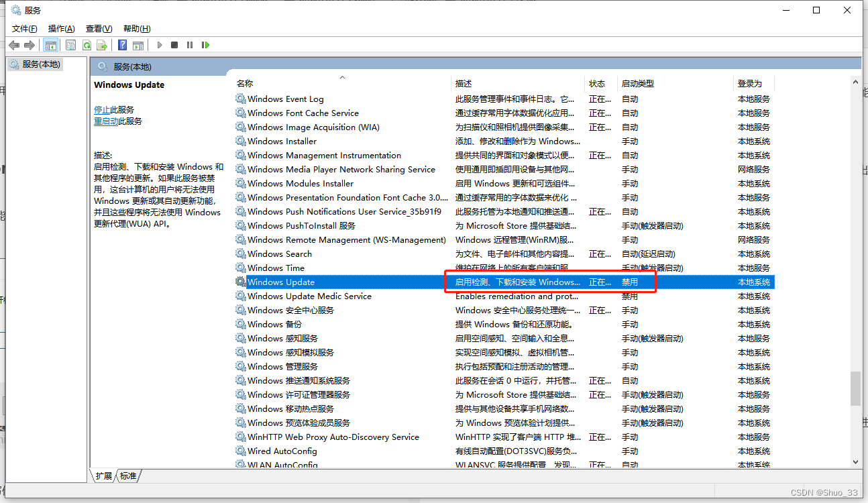868x503 pixels.
Task: Select the Windows 安全中心服务 row
Action: pos(504,310)
